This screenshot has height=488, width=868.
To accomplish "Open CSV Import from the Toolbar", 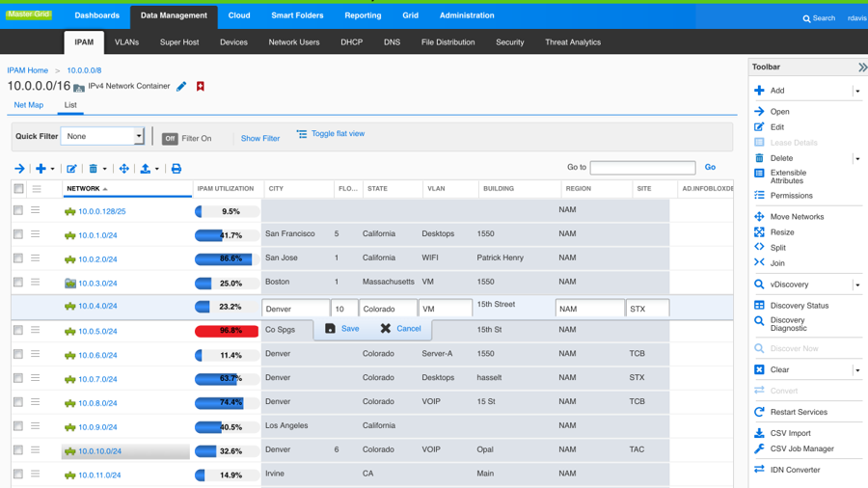I will pyautogui.click(x=790, y=434).
